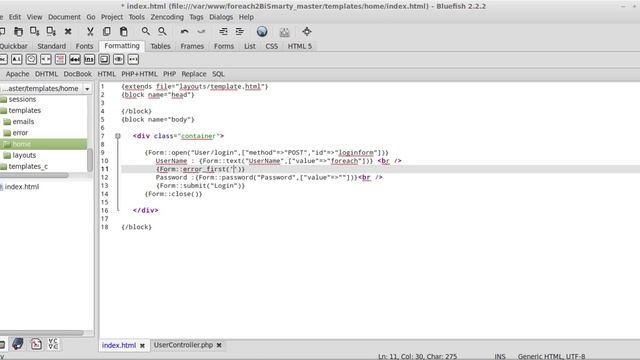Switch to the Standard toolbar tab
The image size is (640, 360).
point(51,46)
